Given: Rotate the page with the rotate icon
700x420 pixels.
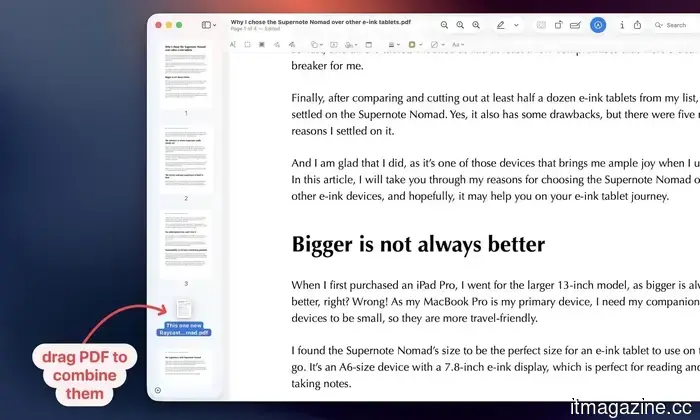Looking at the screenshot, I should point(558,25).
